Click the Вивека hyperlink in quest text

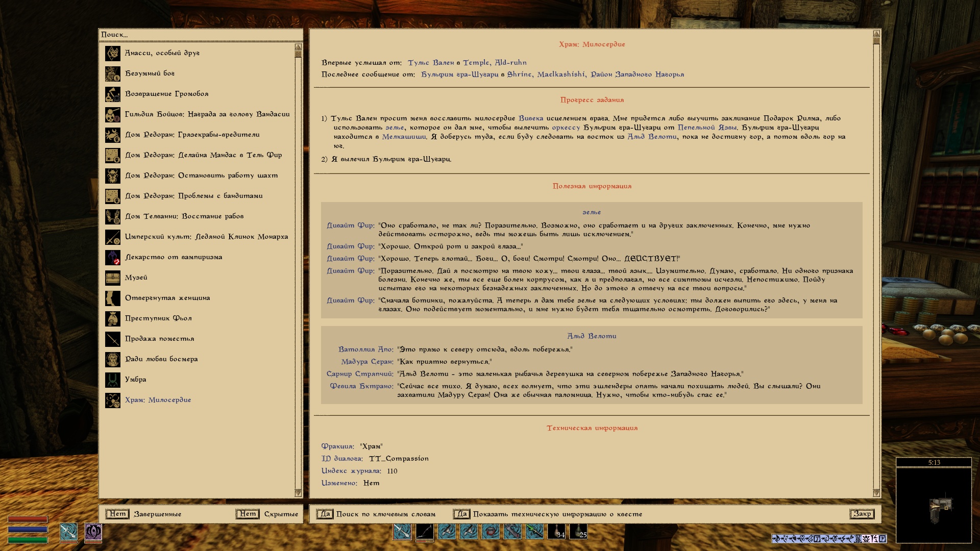[530, 118]
